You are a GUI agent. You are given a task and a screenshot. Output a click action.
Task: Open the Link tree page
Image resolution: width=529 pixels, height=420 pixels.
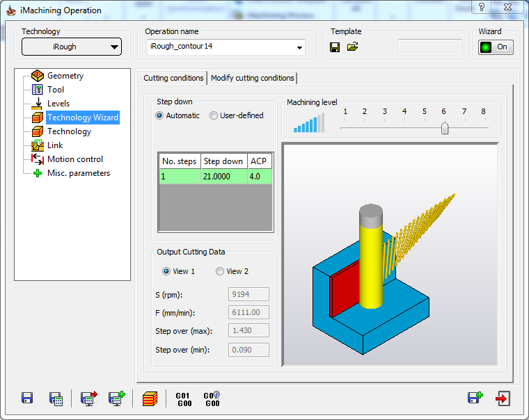click(x=55, y=145)
